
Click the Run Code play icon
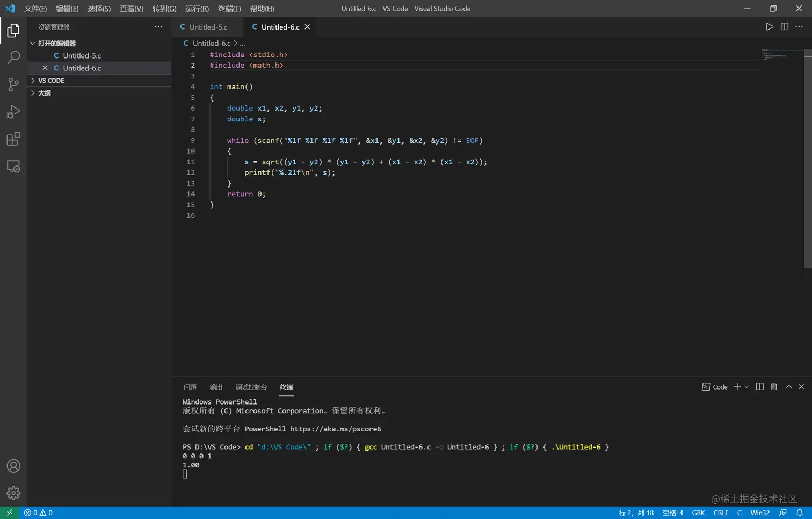(769, 27)
